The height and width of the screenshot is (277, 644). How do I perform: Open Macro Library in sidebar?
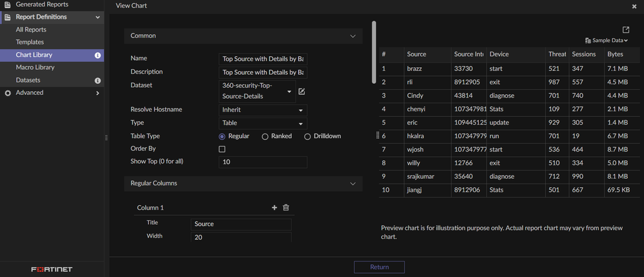click(x=35, y=68)
